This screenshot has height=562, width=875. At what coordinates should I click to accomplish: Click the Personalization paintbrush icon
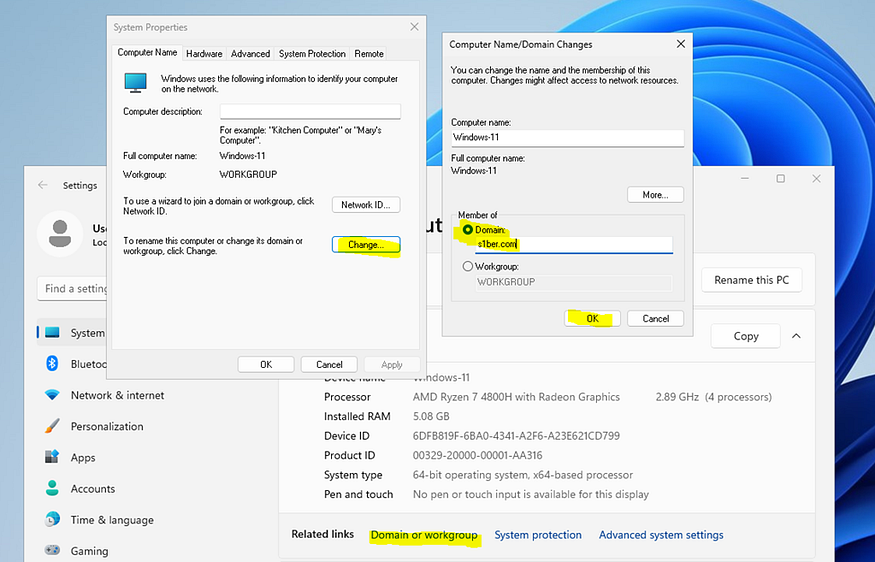[x=52, y=426]
